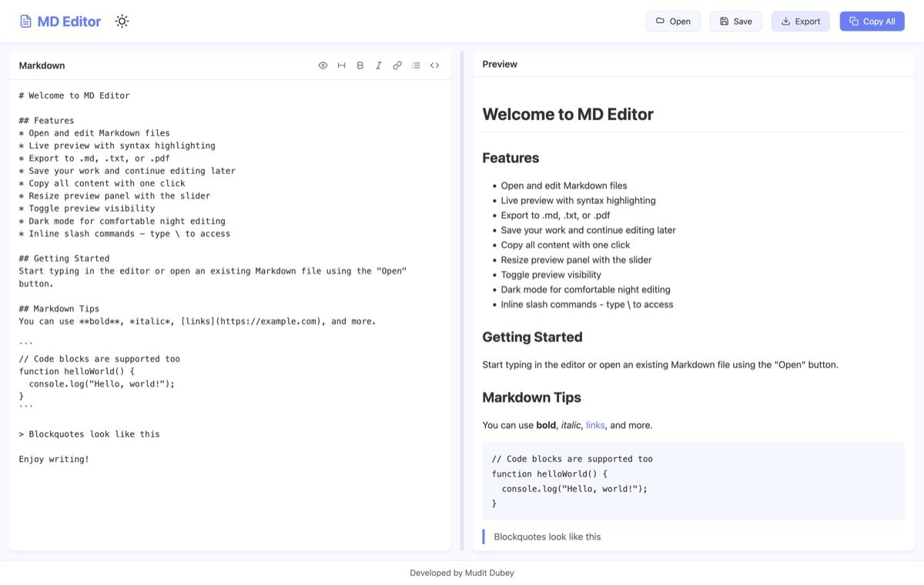The image size is (924, 585).
Task: Insert a link using the chain icon
Action: click(x=397, y=65)
